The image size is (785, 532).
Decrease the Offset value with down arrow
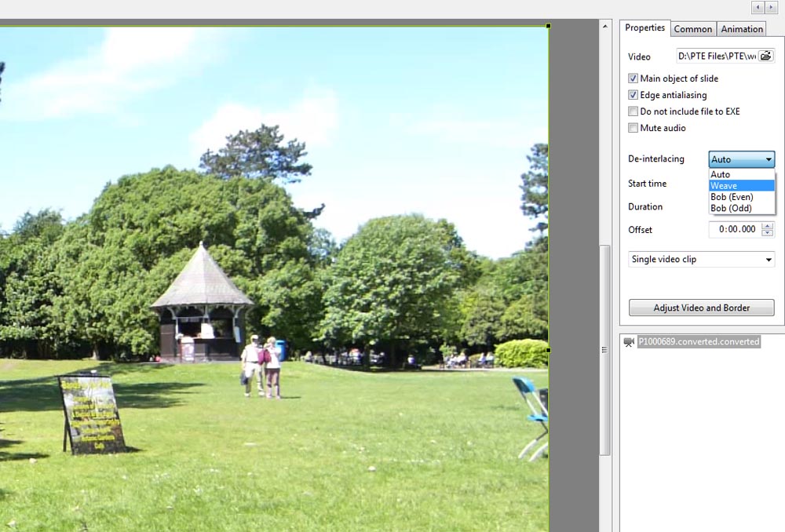pos(768,233)
